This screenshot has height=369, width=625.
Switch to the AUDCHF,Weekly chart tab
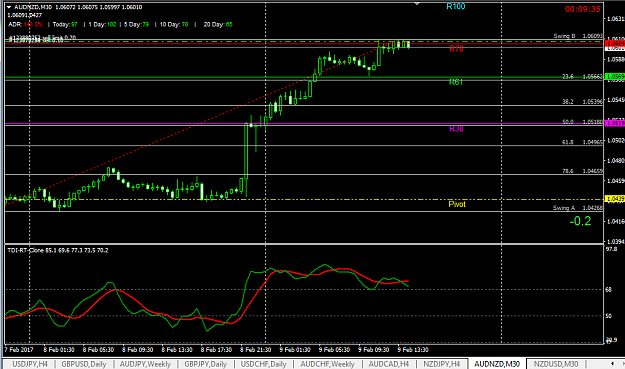click(327, 364)
